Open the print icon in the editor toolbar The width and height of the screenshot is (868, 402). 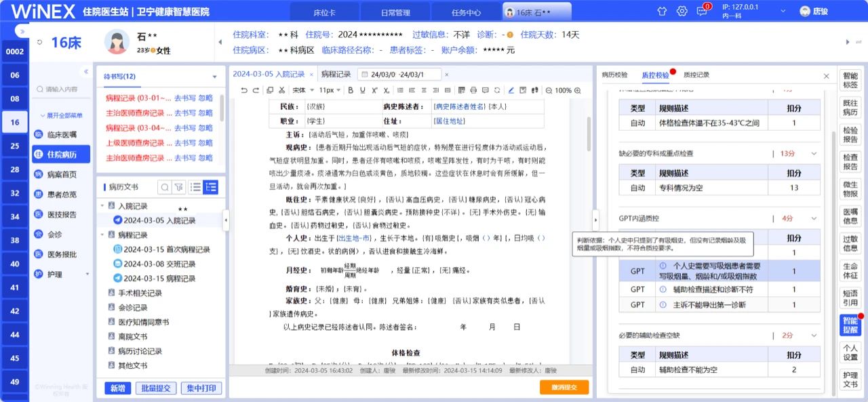(x=473, y=89)
